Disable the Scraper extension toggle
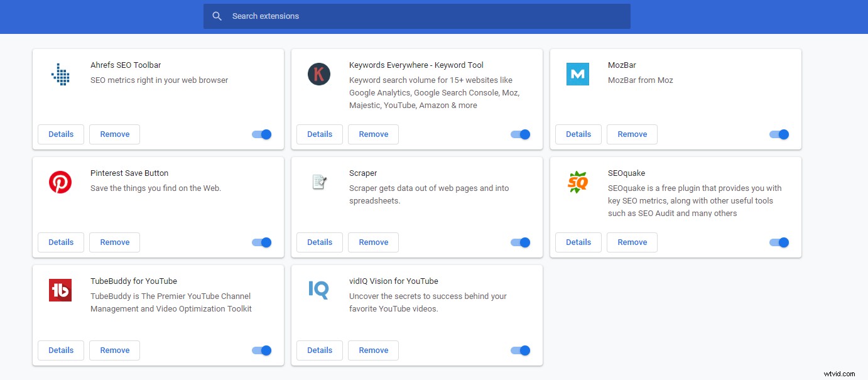This screenshot has width=868, height=380. tap(521, 242)
